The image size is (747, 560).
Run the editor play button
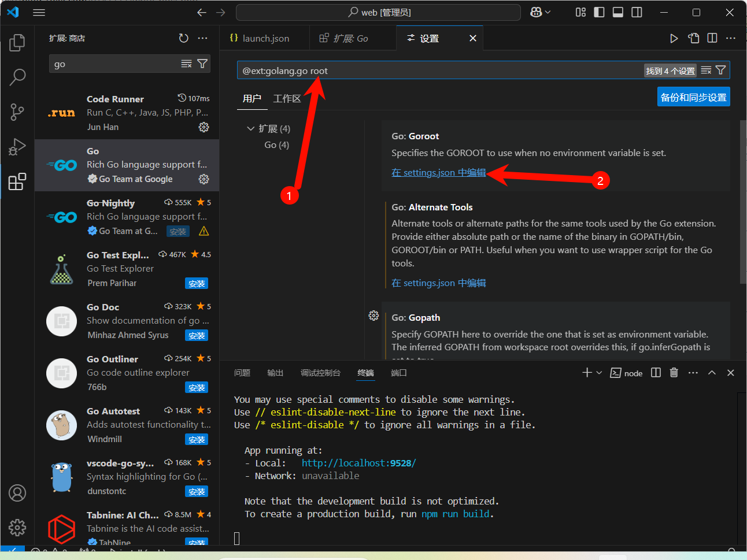[674, 38]
